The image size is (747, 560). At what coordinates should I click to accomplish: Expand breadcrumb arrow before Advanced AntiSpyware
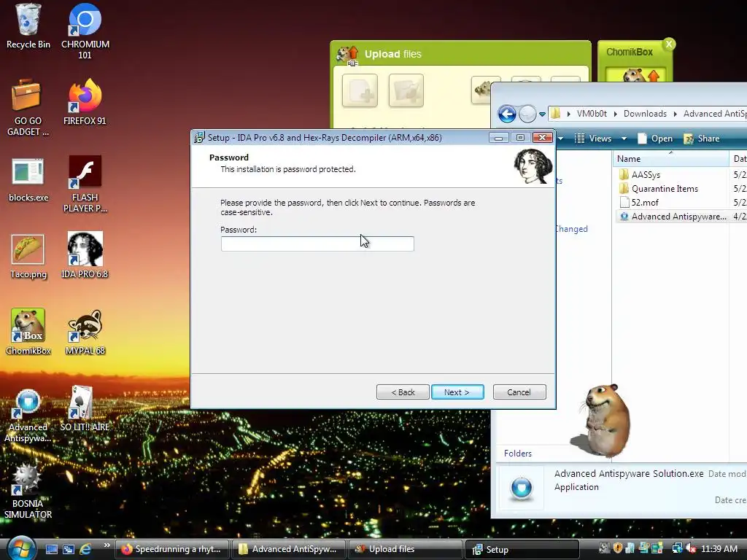point(675,114)
